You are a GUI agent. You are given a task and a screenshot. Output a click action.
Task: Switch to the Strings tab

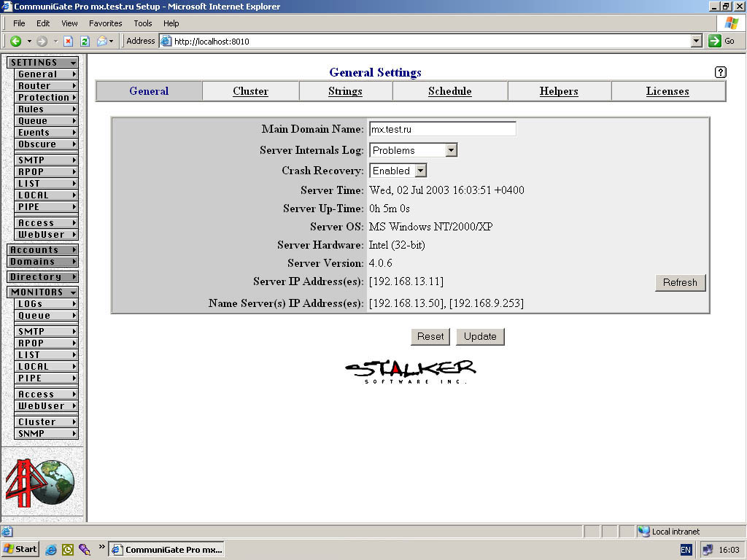tap(345, 91)
